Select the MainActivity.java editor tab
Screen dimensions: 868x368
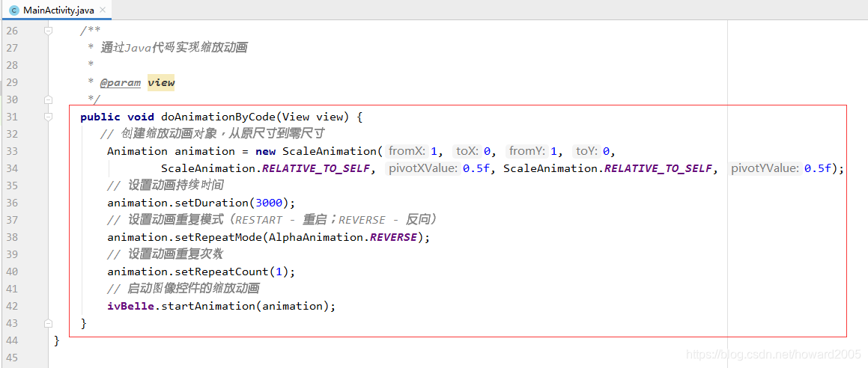[x=57, y=10]
